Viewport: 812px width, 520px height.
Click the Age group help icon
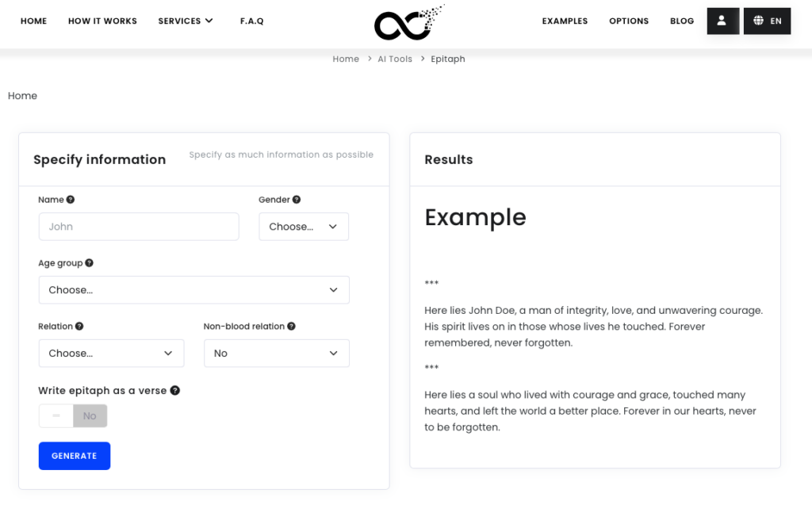pos(89,263)
